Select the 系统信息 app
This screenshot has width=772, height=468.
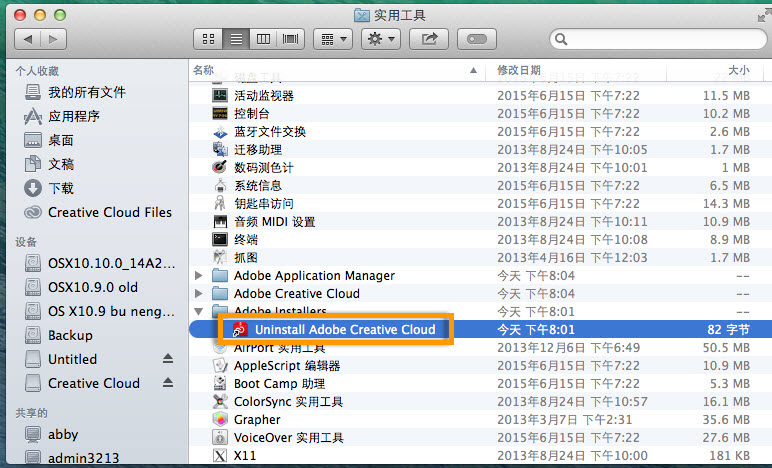(258, 186)
